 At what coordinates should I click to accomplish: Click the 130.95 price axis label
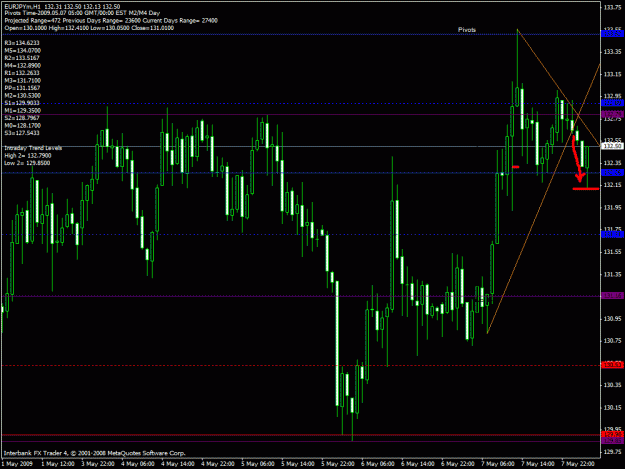coord(613,319)
